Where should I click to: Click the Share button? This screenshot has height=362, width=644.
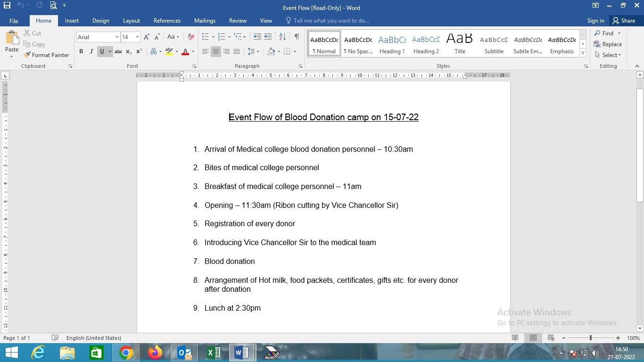pos(624,21)
